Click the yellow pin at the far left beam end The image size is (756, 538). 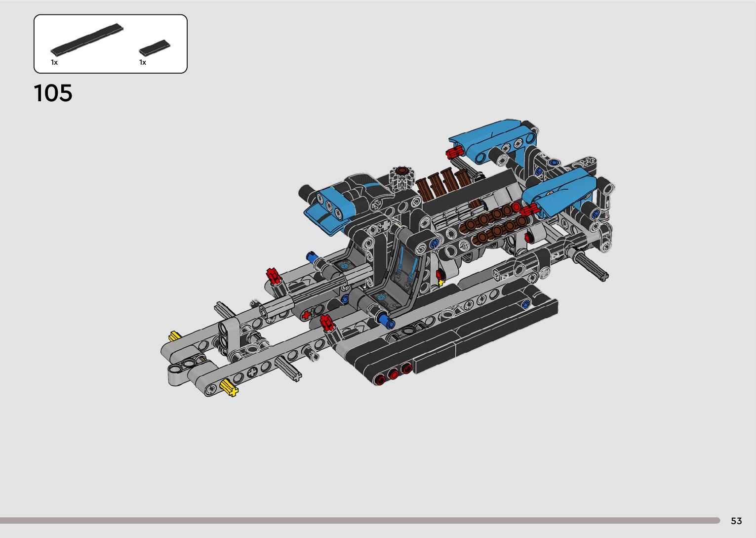tap(174, 337)
